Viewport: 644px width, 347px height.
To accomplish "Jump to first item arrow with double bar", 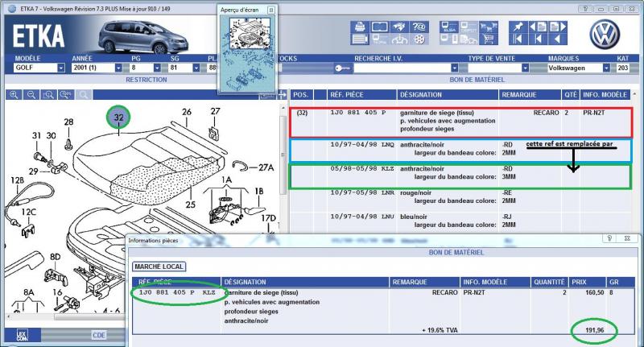I will coord(518,39).
